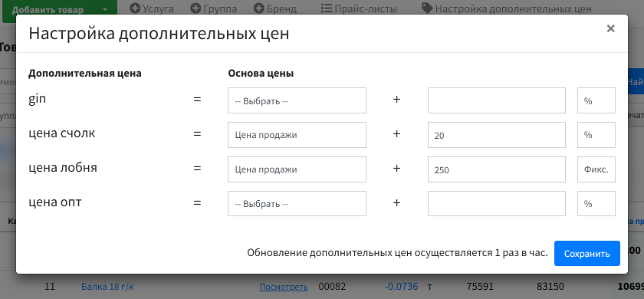Screen dimensions: 644x299
Task: Click the tag icon for Настройка дополнительных цен
Action: pyautogui.click(x=427, y=8)
